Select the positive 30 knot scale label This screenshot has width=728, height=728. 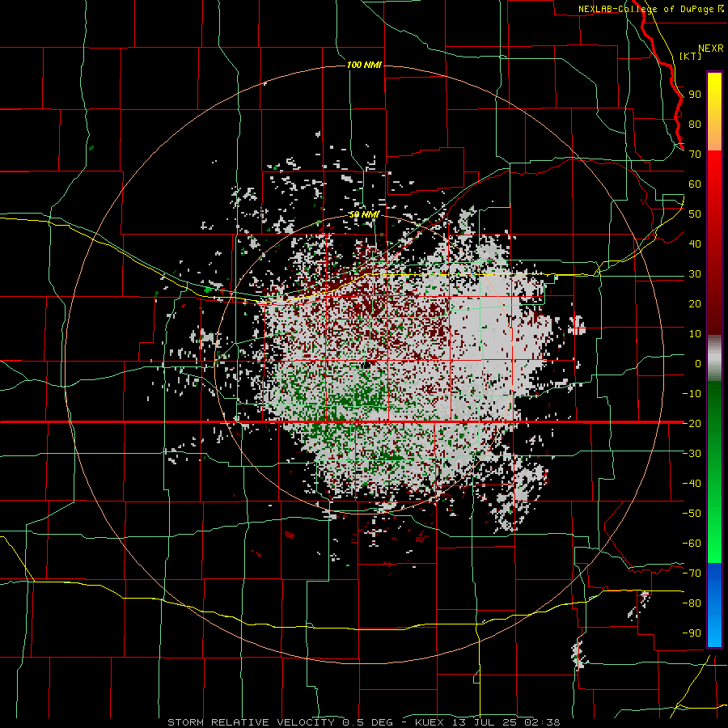(695, 274)
